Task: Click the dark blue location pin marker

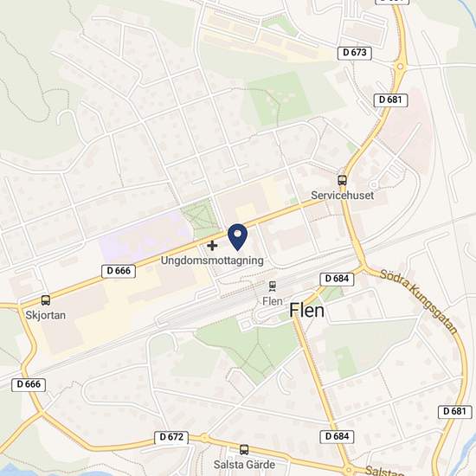Action: tap(238, 237)
